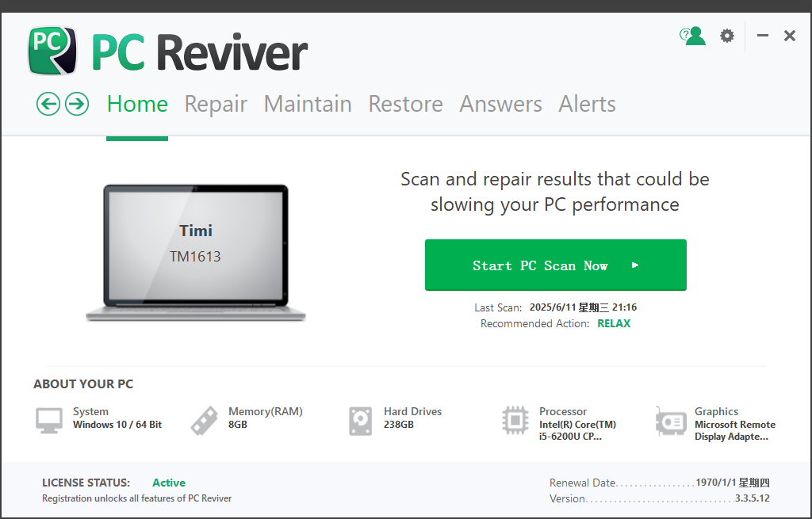Click the 'Registration unlocks all features' text
Image resolution: width=812 pixels, height=519 pixels.
(x=136, y=498)
